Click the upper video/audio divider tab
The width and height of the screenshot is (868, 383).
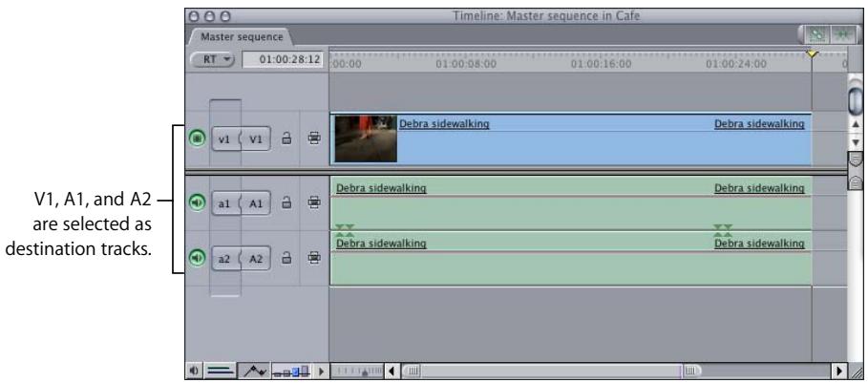[856, 160]
